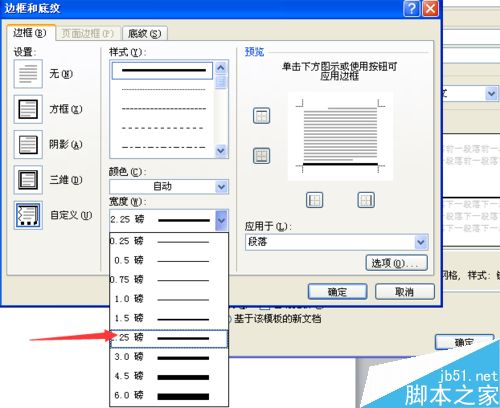500x408 pixels.
Task: Toggle the right border button below preview
Action: tap(366, 200)
